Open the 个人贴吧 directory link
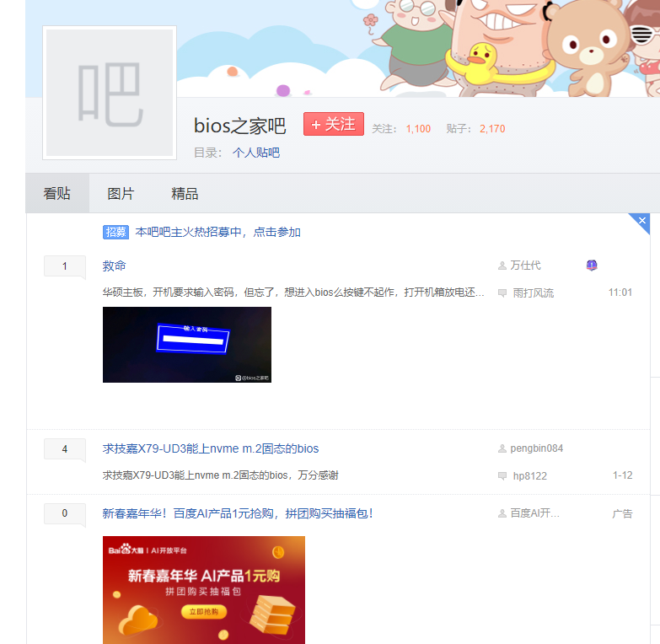660x644 pixels. tap(256, 153)
